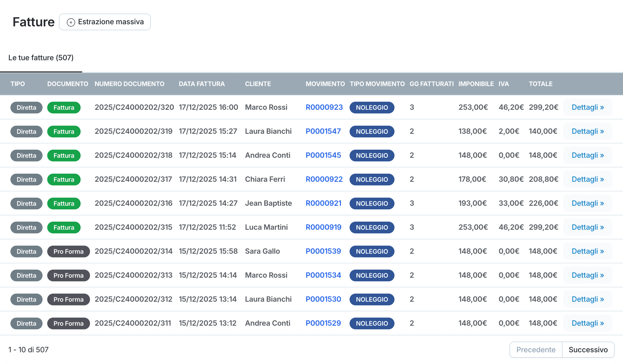Open movement link P0001547
This screenshot has width=623, height=364.
pyautogui.click(x=323, y=131)
